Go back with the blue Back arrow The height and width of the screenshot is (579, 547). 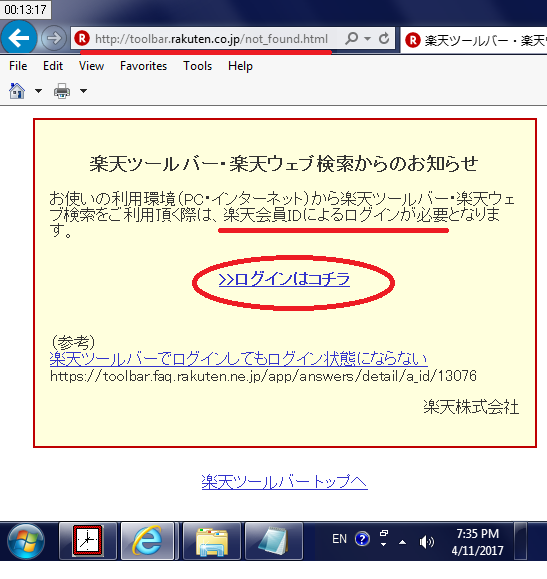click(x=19, y=37)
